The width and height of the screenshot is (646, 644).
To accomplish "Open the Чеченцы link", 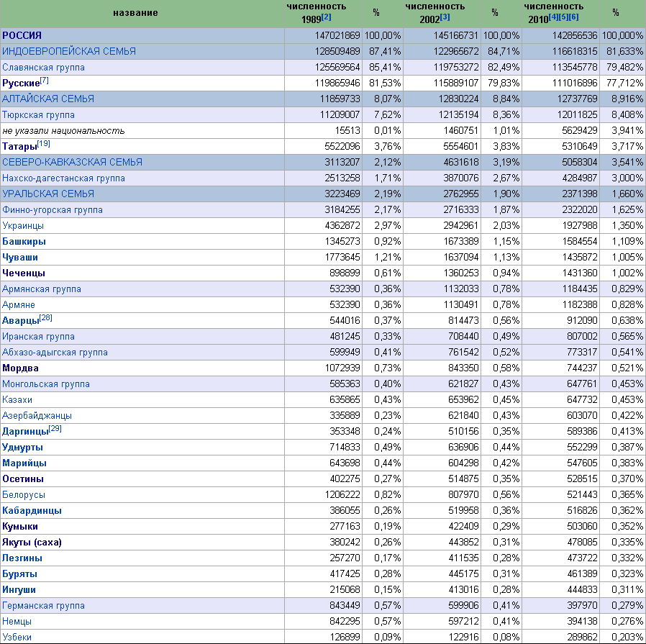I will click(24, 273).
